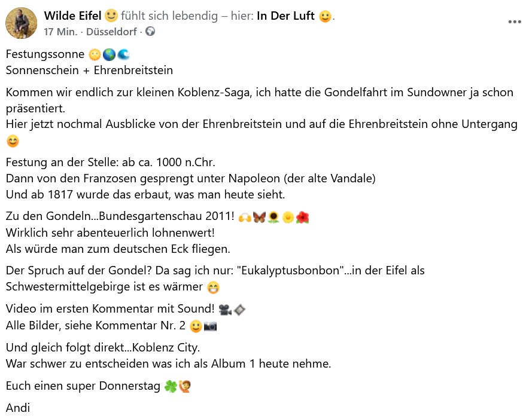Click the wave emoji after Festungssonne
Viewport: 532px width, 419px height.
[123, 55]
